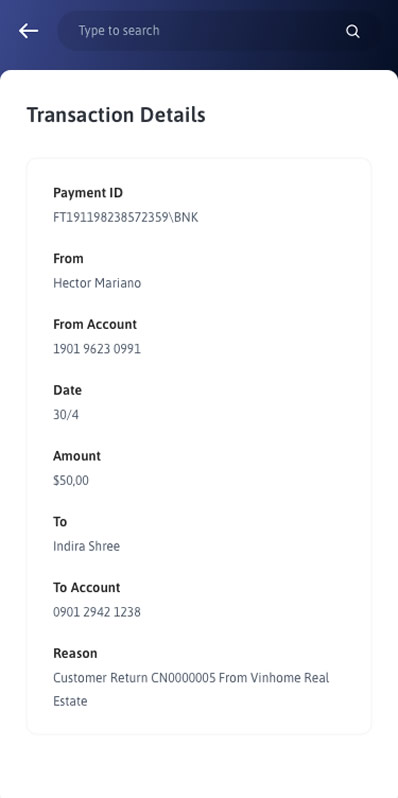This screenshot has width=398, height=798.
Task: Select Payment ID value FT191198238572359\BNK
Action: (126, 217)
